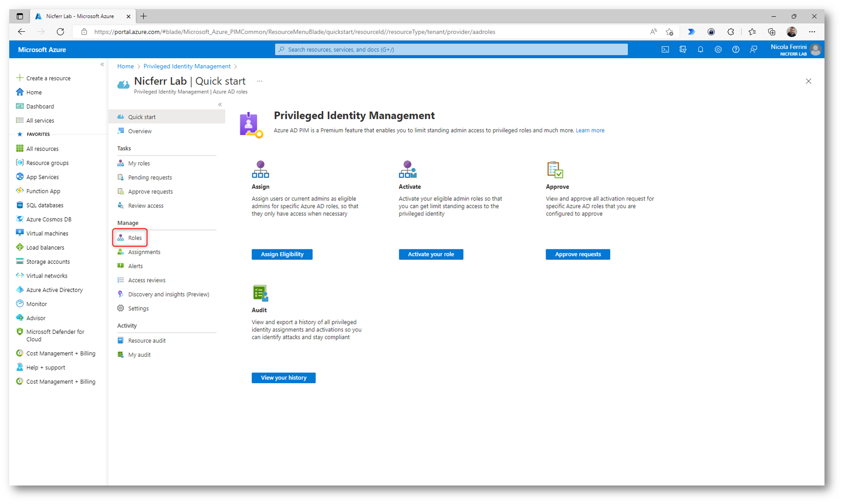Image resolution: width=843 pixels, height=504 pixels.
Task: Close the Quick start blade
Action: coord(808,81)
